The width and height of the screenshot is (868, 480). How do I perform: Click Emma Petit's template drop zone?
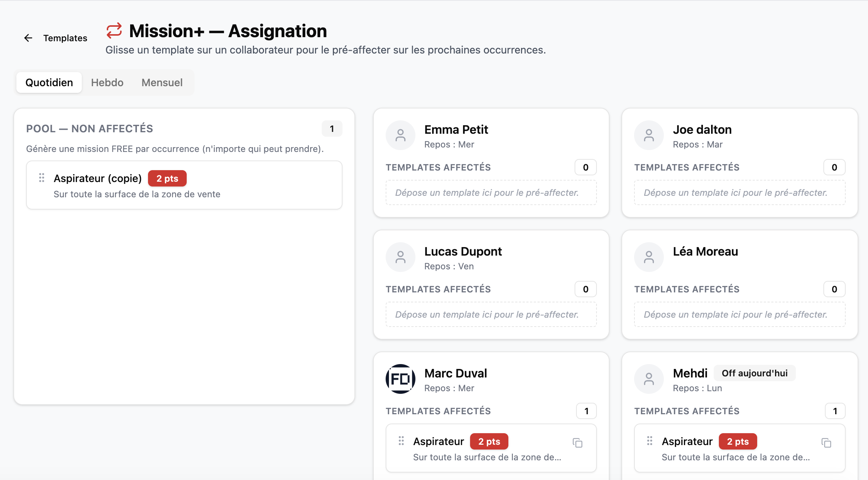[x=491, y=192]
